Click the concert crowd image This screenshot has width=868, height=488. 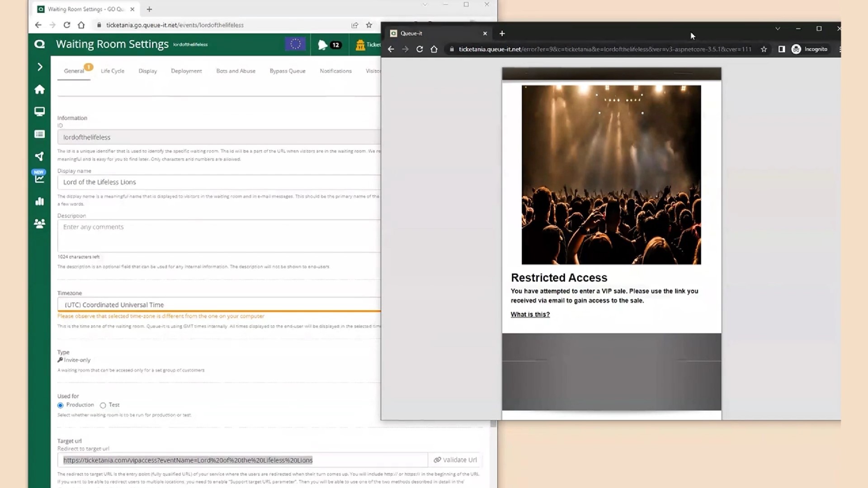click(611, 175)
